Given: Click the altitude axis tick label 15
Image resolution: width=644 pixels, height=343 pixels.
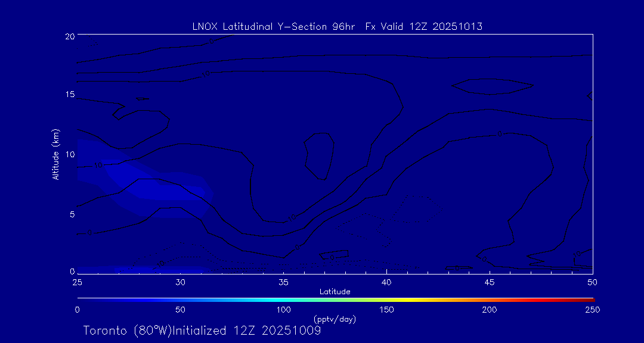Looking at the screenshot, I should click(68, 95).
